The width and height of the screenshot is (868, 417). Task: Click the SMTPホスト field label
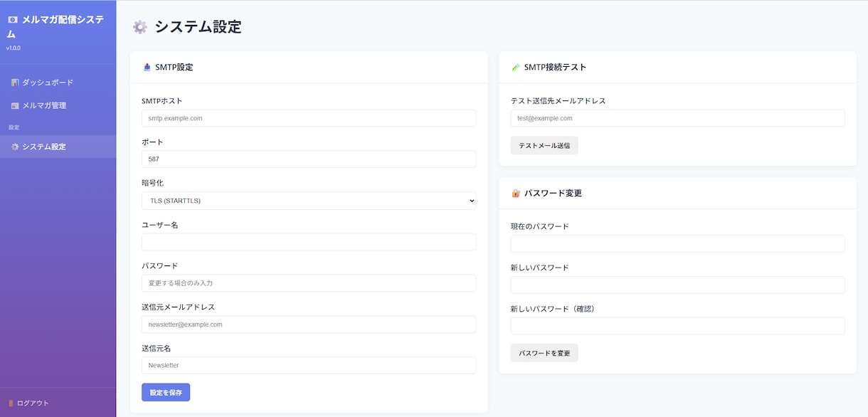click(x=162, y=101)
